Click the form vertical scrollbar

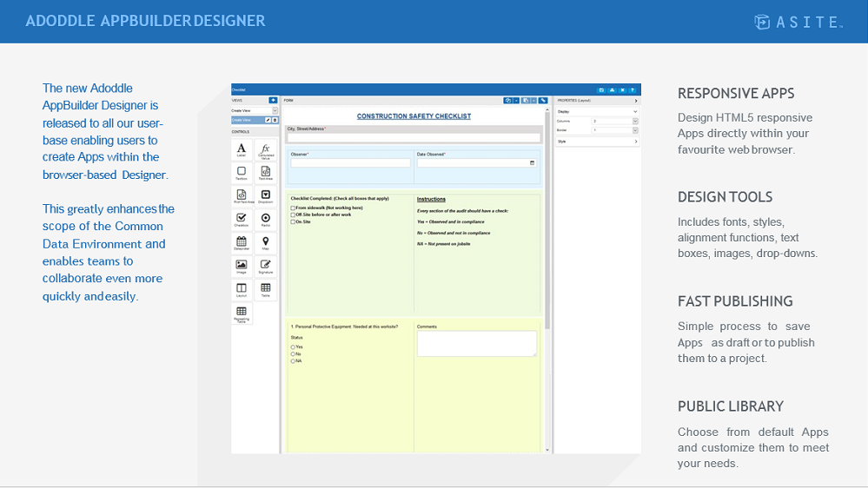(x=547, y=219)
